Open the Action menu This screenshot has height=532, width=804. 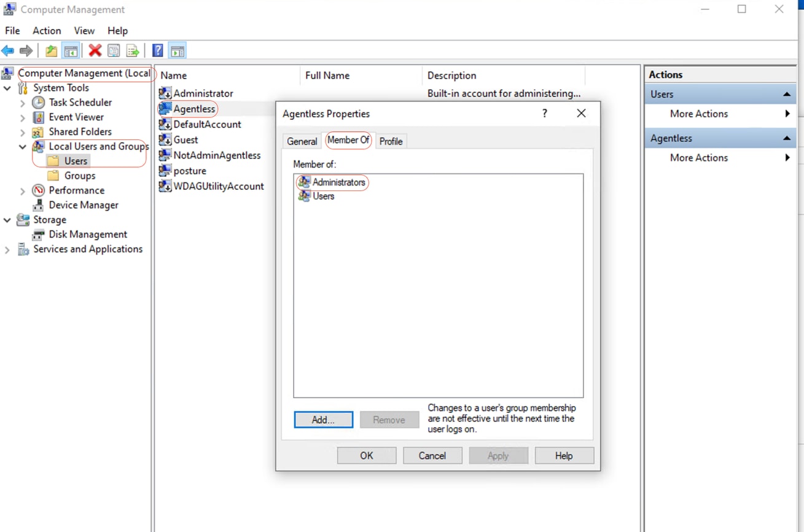(x=47, y=31)
